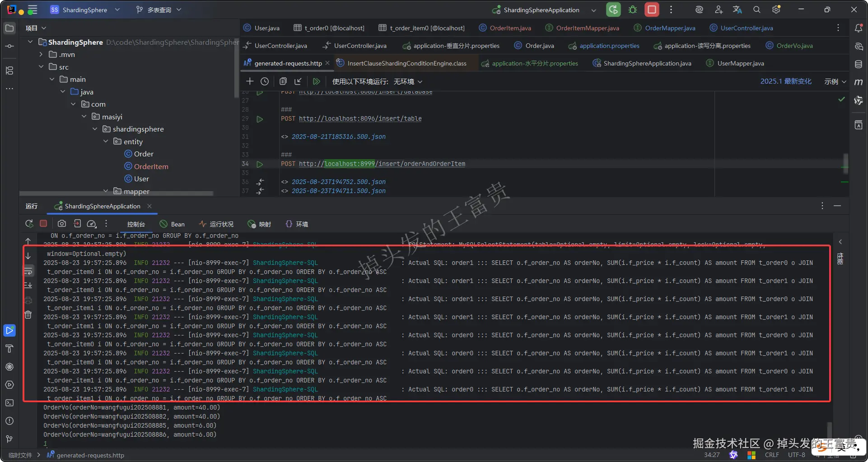This screenshot has width=868, height=462.
Task: Stop the running application in the title bar
Action: (652, 9)
